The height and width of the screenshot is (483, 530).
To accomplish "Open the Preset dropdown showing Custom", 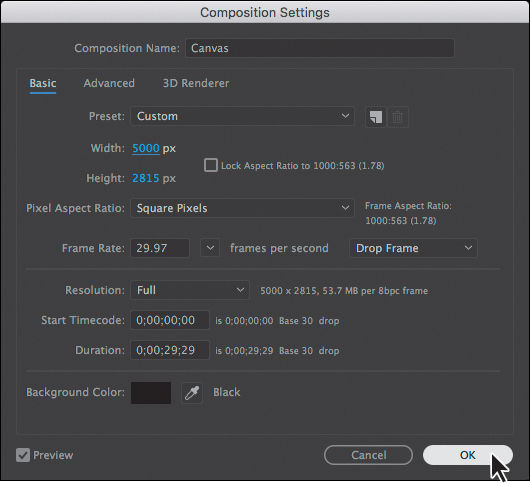I will point(242,116).
